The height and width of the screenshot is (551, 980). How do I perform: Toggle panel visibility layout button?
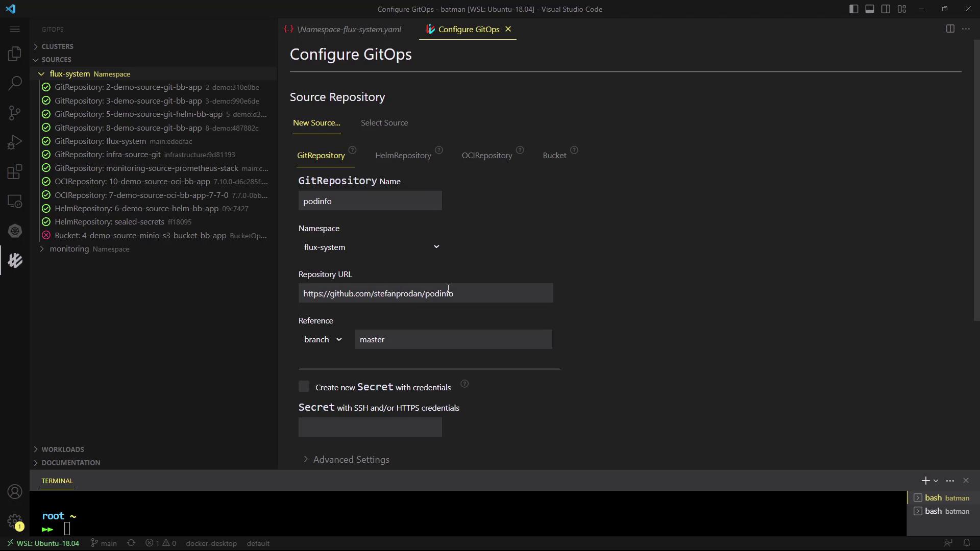pyautogui.click(x=870, y=9)
